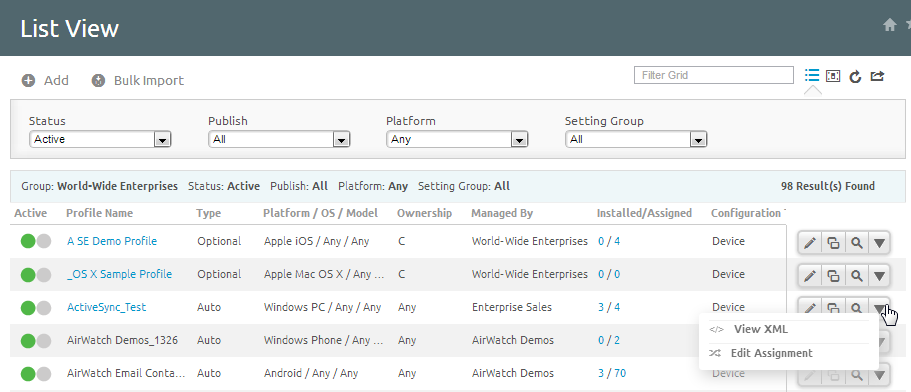Image resolution: width=911 pixels, height=392 pixels.
Task: Click Android / Any / Any cell
Action: 311,373
